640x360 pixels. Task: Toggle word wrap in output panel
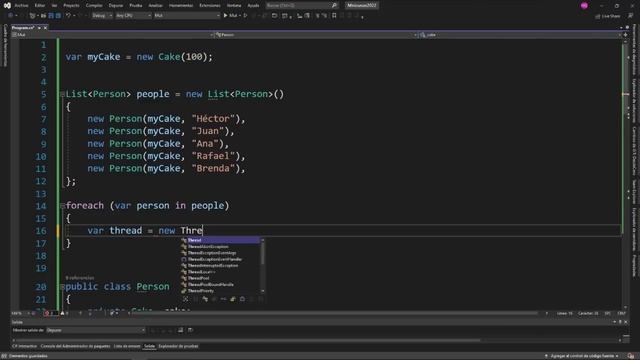pos(190,330)
